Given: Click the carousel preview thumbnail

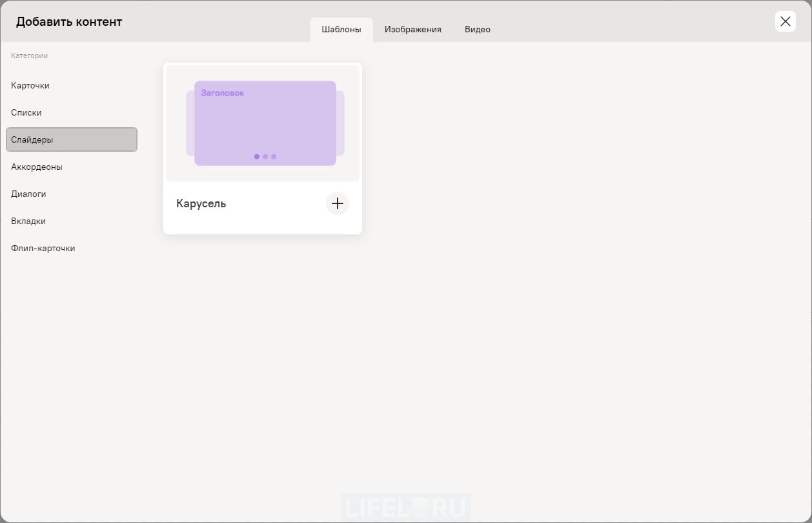Looking at the screenshot, I should click(263, 123).
